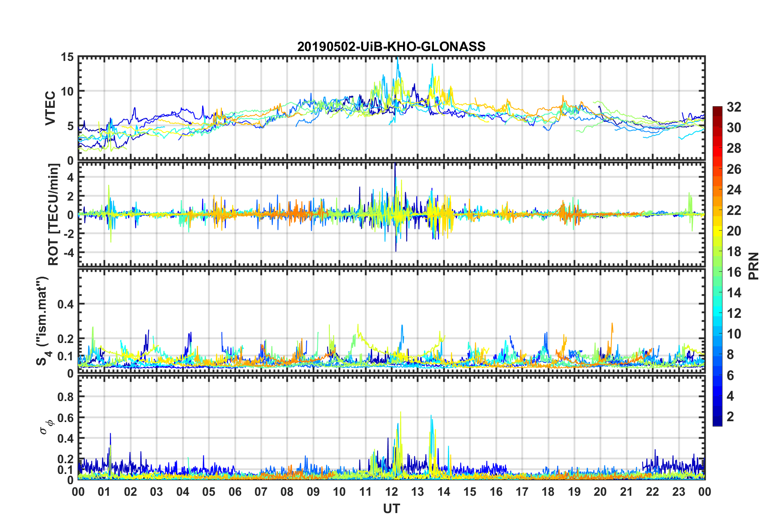
Task: Select the colorbar tick label 28
Action: tap(734, 148)
